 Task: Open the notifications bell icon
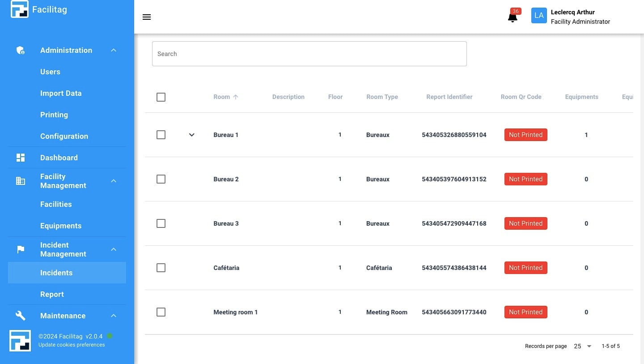click(x=513, y=17)
